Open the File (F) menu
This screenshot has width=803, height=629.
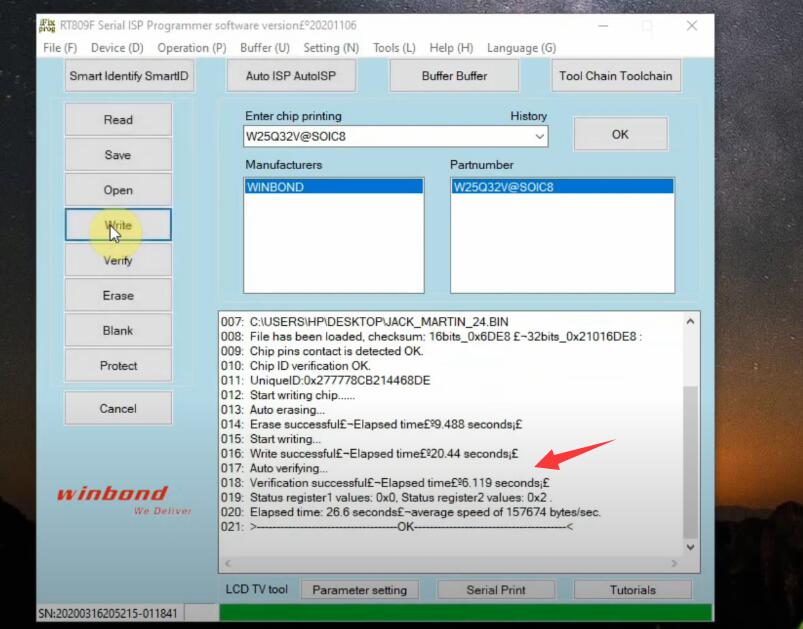tap(60, 48)
